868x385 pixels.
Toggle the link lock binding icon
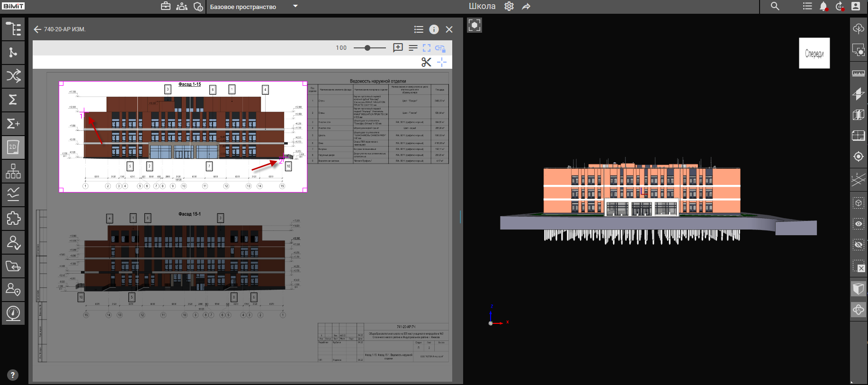pos(440,48)
